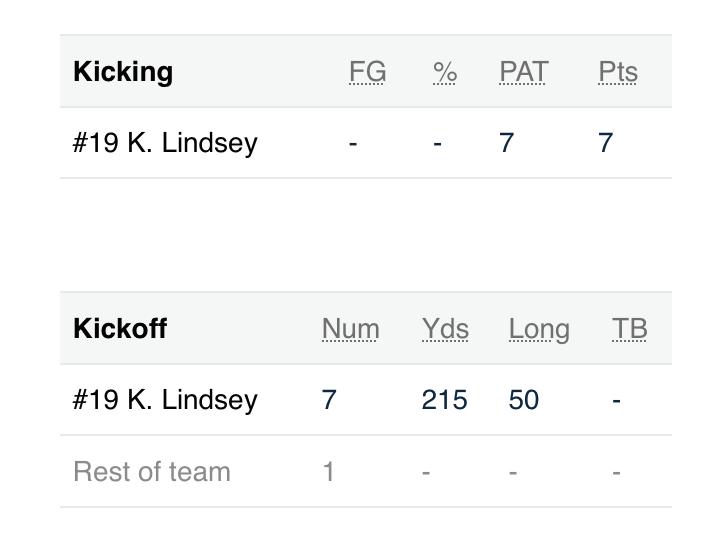714x548 pixels.
Task: Click Lindsey's kickoff Num value of 7
Action: point(329,400)
